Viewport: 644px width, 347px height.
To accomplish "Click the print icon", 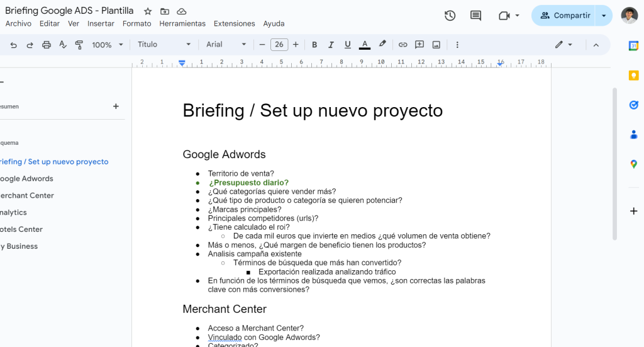I will 47,45.
